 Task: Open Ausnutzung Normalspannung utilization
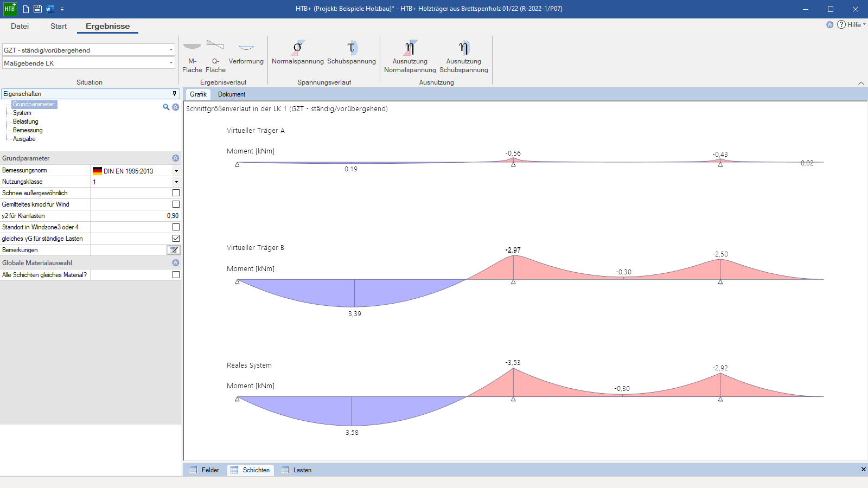(x=410, y=56)
